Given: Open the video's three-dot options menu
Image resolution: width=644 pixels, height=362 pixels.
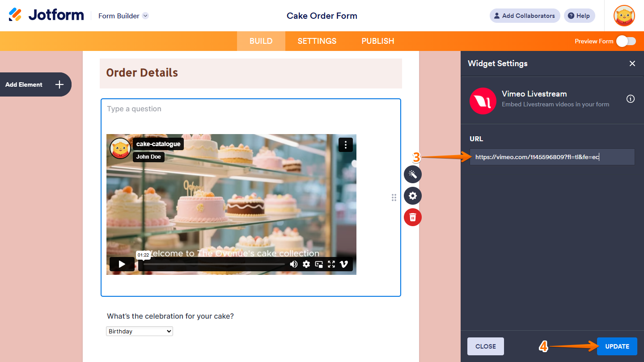Looking at the screenshot, I should tap(345, 145).
